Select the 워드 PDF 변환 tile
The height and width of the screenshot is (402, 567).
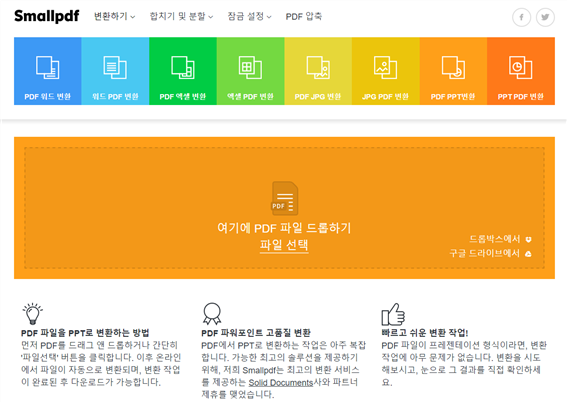[x=115, y=71]
